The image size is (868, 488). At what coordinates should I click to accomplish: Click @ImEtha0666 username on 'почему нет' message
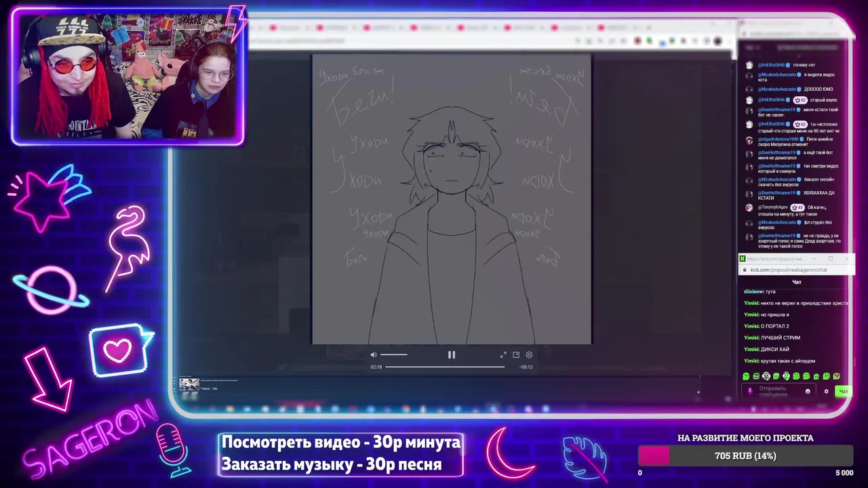772,65
